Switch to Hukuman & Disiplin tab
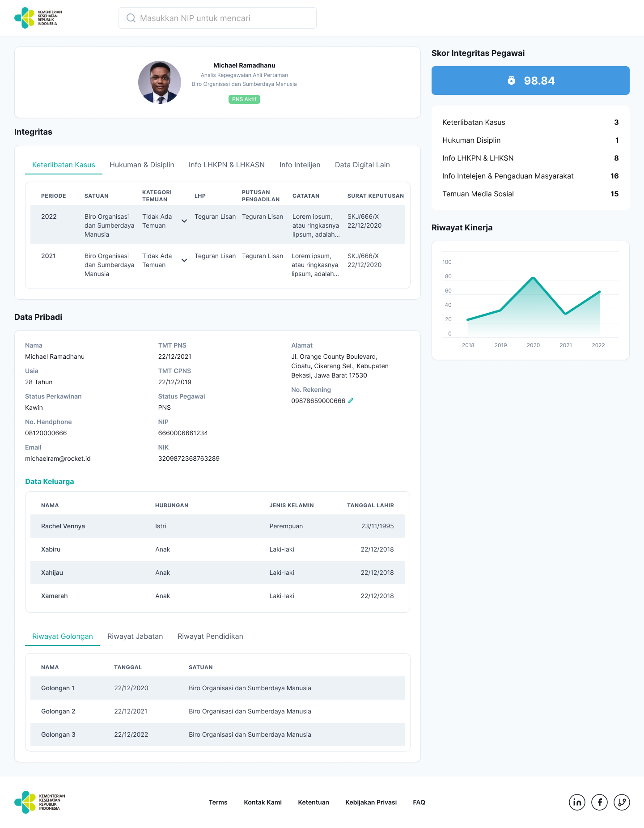The image size is (644, 828). tap(142, 165)
